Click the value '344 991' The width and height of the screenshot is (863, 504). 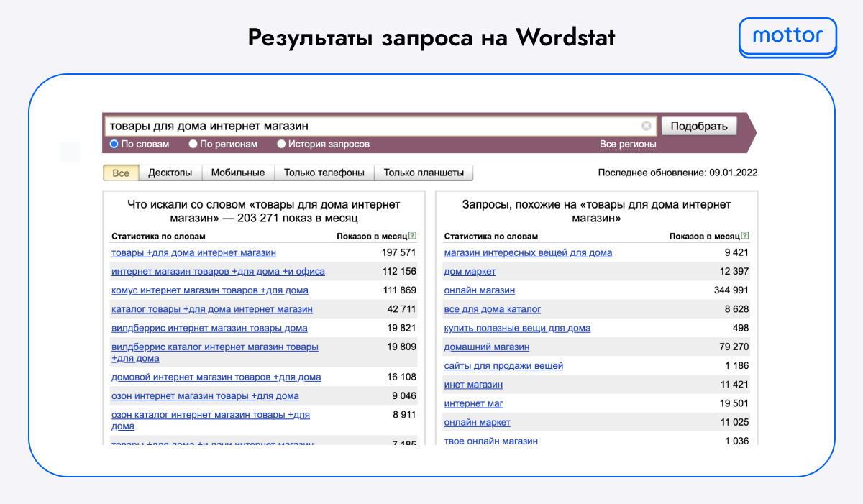(731, 290)
